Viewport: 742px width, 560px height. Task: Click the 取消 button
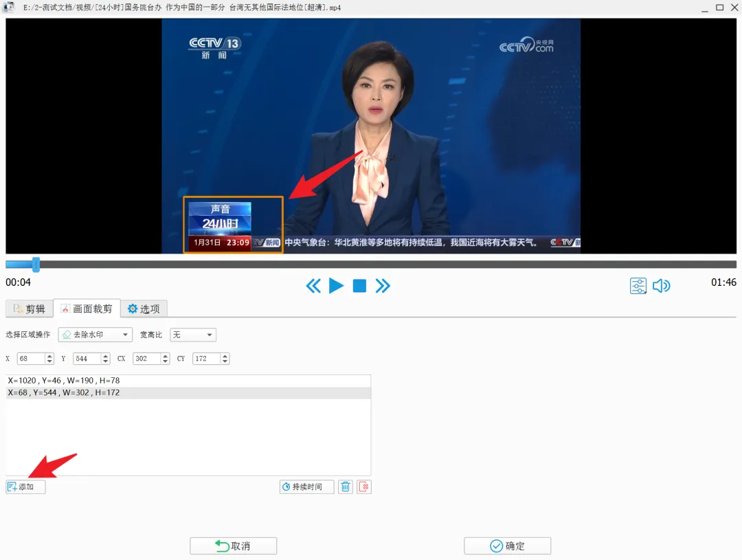coord(234,546)
